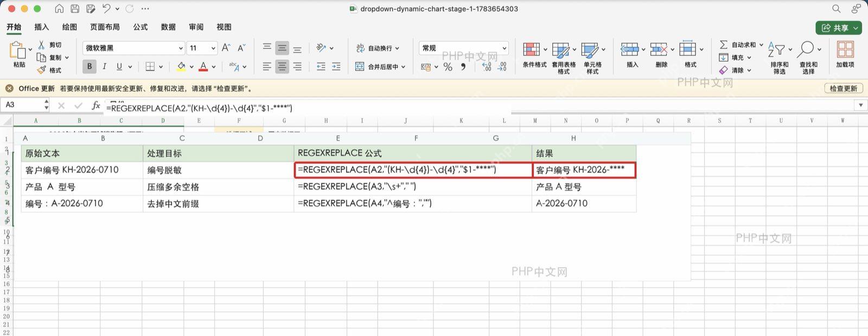Expand the 清除 clear dropdown
868x336 pixels.
(749, 70)
